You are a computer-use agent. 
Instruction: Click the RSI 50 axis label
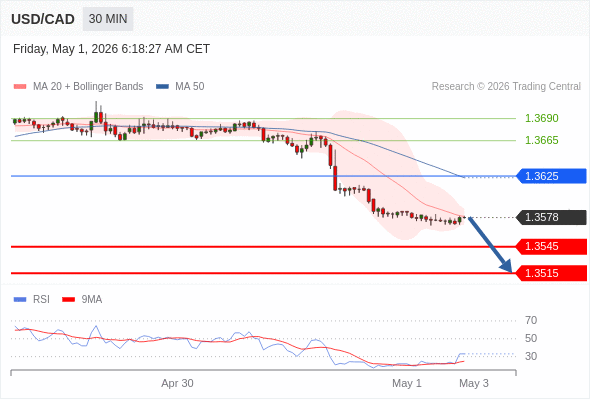[x=531, y=338]
